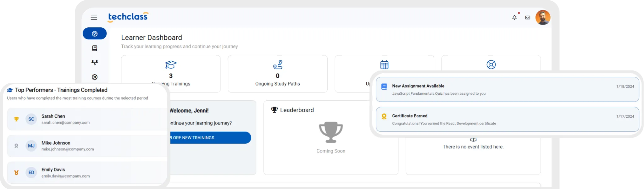Click the Welcome, Jenni! heading
The width and height of the screenshot is (644, 189).
(189, 111)
